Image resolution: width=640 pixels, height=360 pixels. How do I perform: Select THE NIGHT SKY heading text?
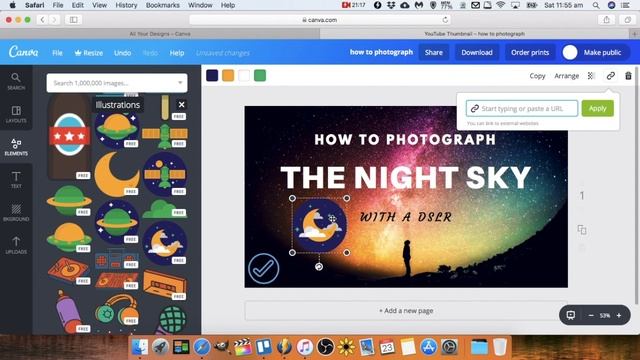pyautogui.click(x=405, y=178)
